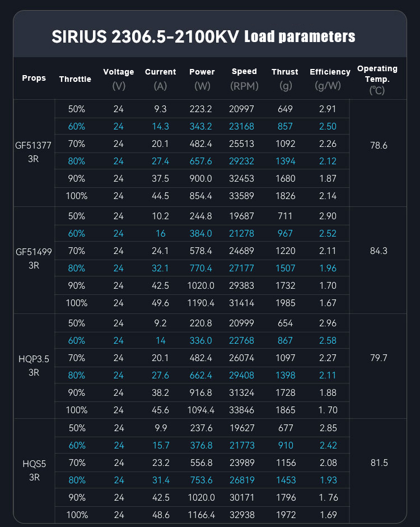Click the Speed (RPM) column header
Viewport: 420px width, 527px height.
tap(244, 78)
